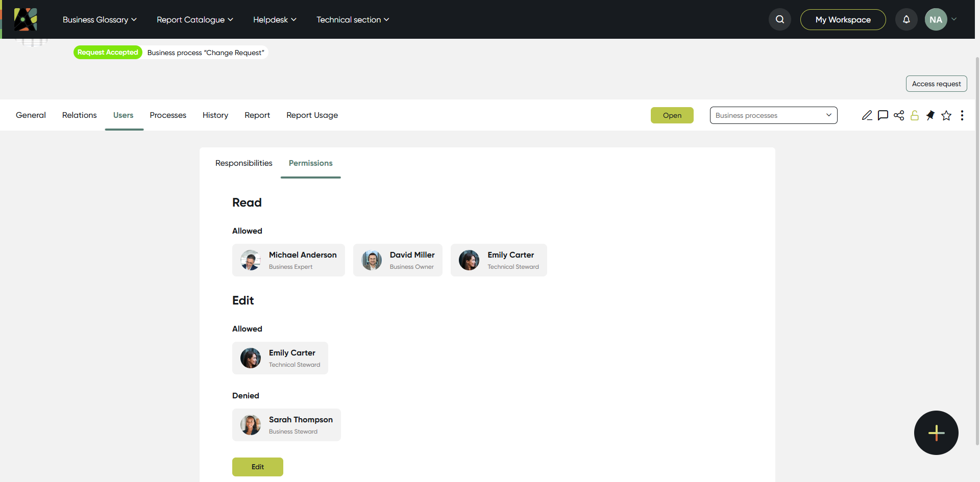This screenshot has width=980, height=482.
Task: Click the share icon
Action: point(899,115)
